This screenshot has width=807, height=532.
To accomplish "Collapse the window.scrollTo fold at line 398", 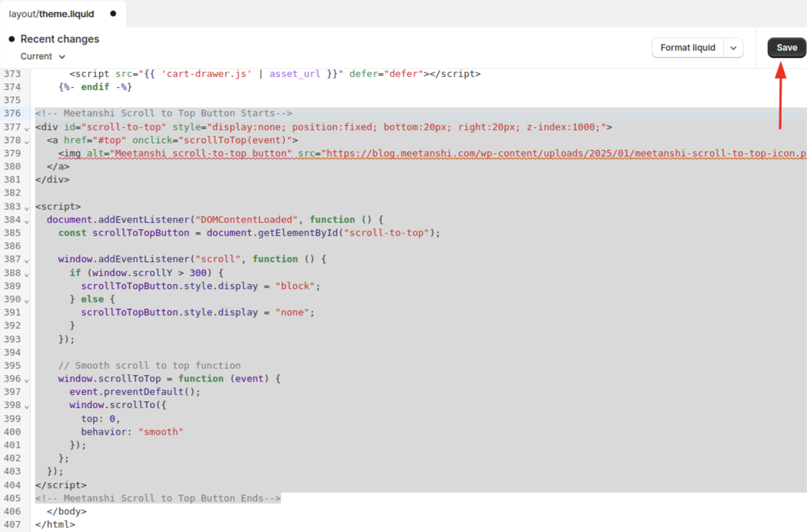I will coord(27,407).
